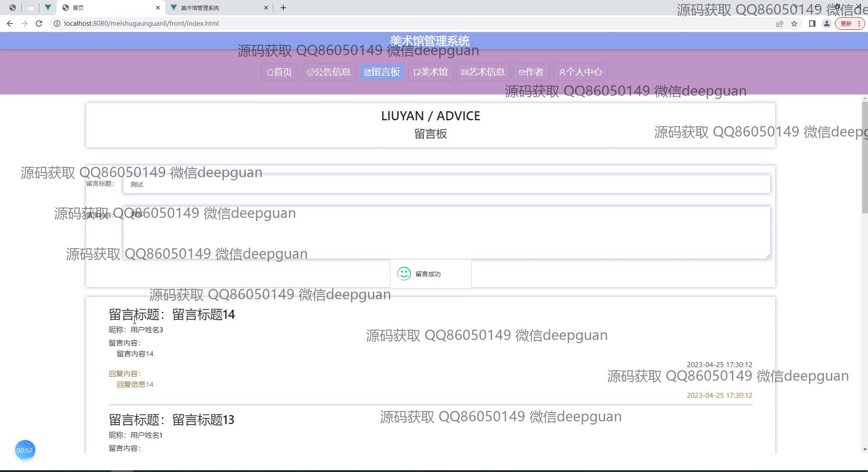Viewport: 868px width, 472px height.
Task: Open the 作者 navigation item
Action: tap(531, 72)
